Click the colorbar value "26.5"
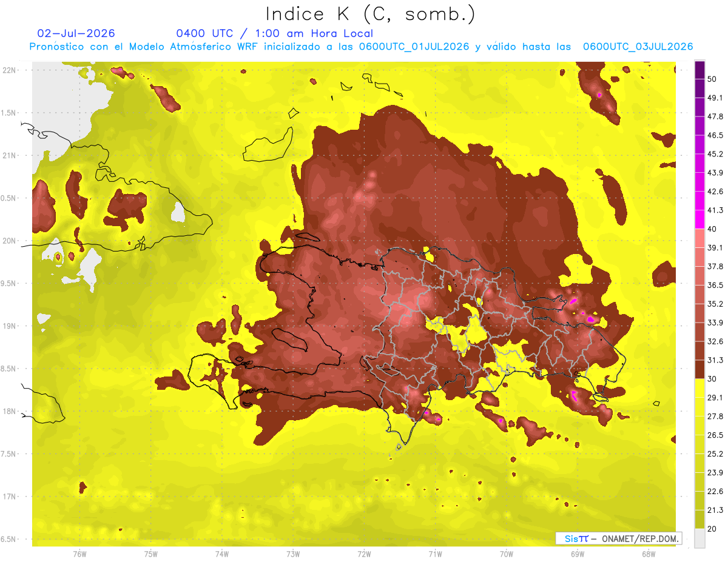728x562 pixels. [x=715, y=435]
